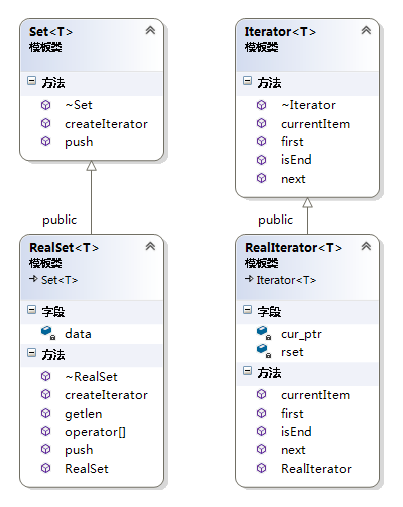Click the Iterator<T> base type link in RealIterator
This screenshot has height=507, width=403.
tap(286, 280)
